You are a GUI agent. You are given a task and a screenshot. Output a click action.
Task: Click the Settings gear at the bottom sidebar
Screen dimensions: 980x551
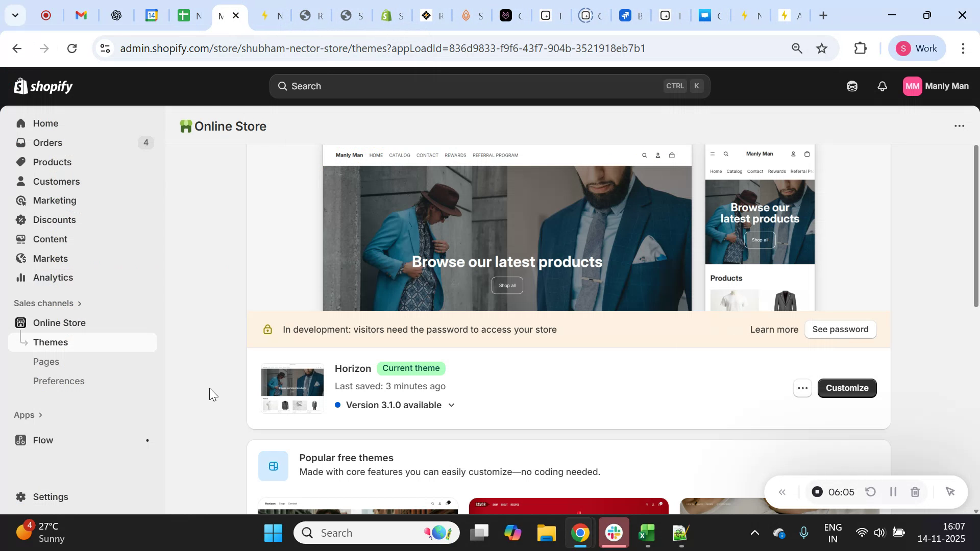(20, 496)
